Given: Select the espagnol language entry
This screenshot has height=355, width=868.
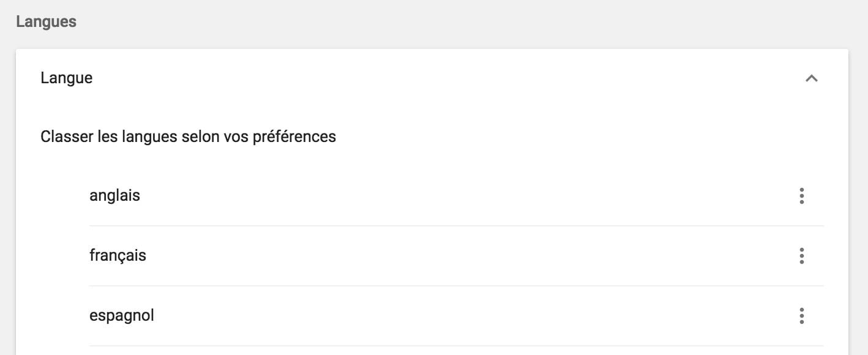Looking at the screenshot, I should pyautogui.click(x=122, y=316).
